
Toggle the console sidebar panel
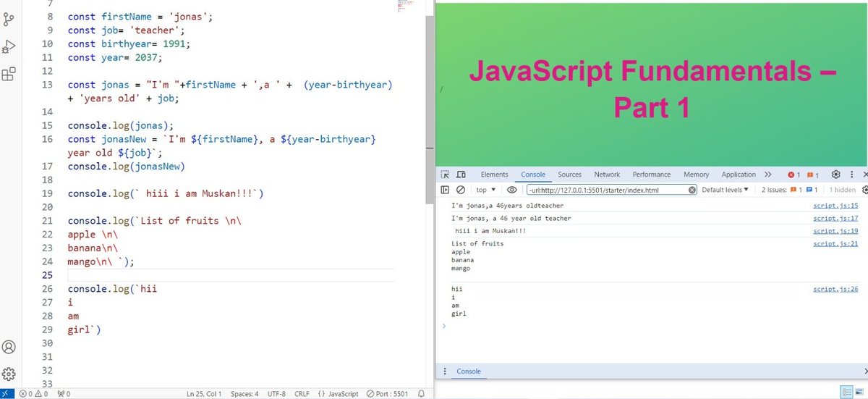coord(446,190)
